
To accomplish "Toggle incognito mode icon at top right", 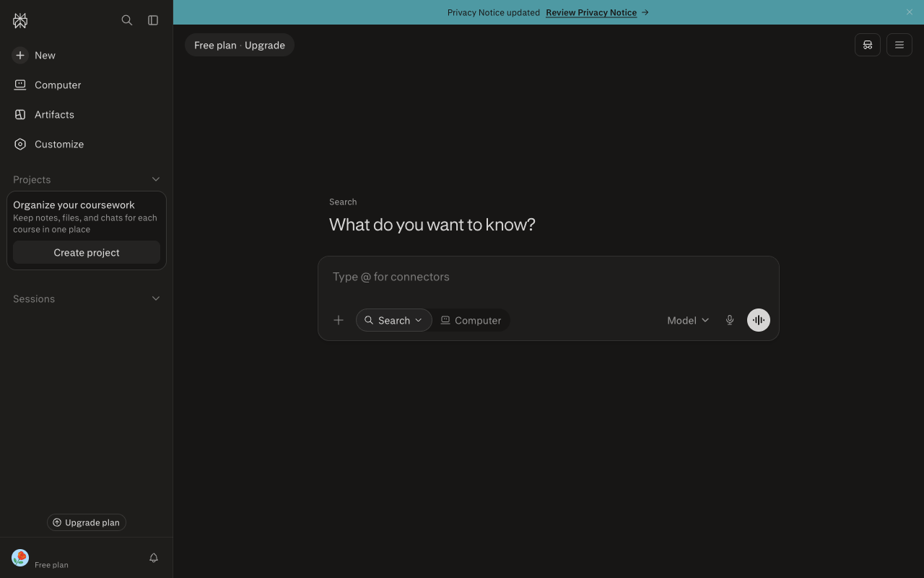I will tap(868, 45).
